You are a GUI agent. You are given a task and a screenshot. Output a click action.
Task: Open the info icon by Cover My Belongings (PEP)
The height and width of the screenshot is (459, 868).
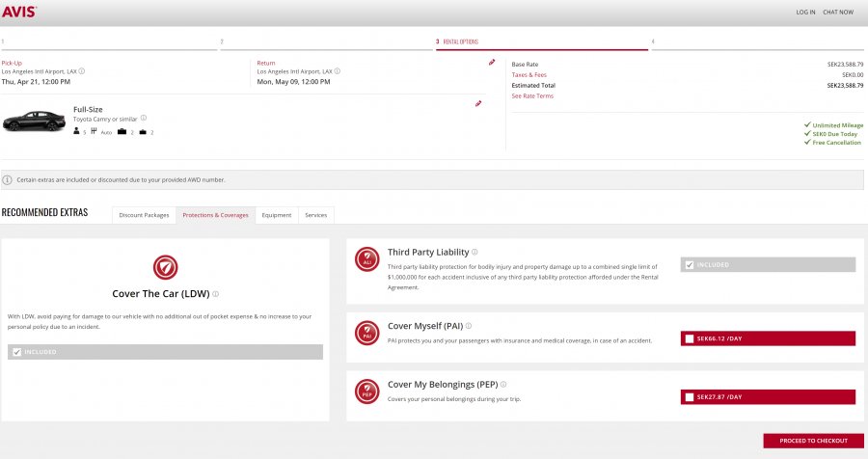[502, 384]
